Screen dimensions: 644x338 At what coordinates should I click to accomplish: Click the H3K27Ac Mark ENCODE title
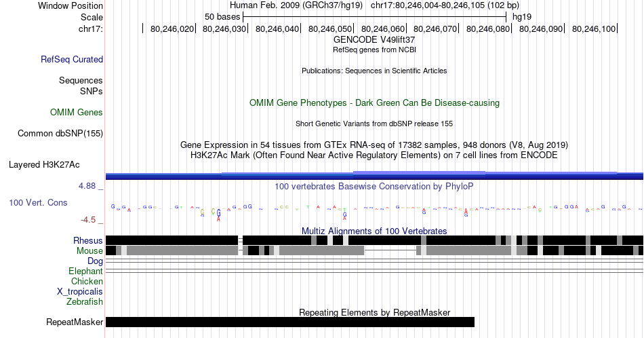click(374, 155)
